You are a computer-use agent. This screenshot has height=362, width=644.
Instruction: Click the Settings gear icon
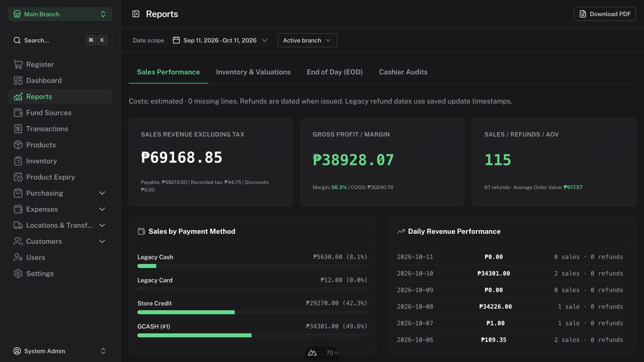(18, 274)
